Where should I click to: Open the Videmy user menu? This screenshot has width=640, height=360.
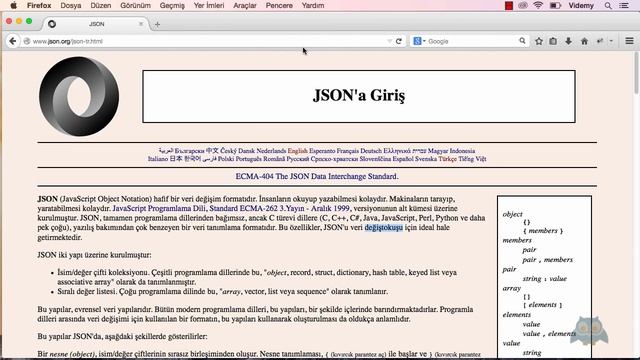581,5
